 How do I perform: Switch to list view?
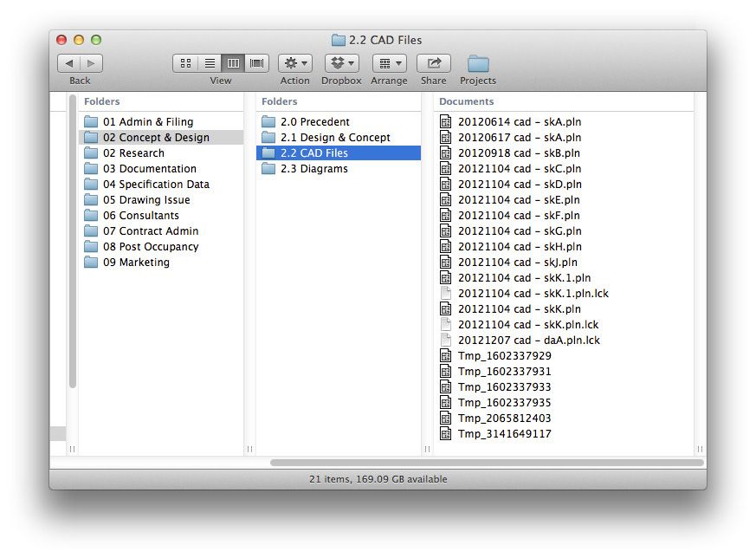click(x=210, y=63)
